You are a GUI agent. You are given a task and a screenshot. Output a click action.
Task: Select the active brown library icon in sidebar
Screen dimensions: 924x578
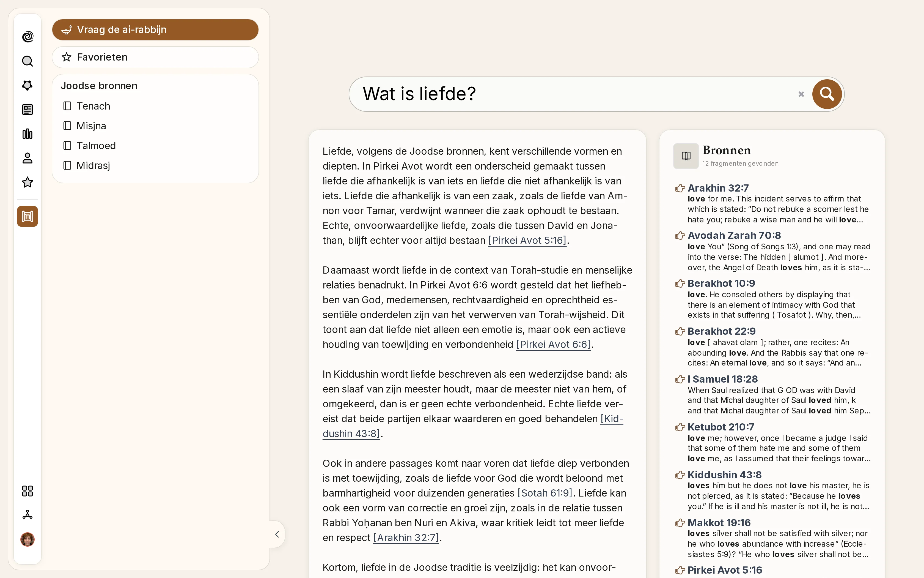click(28, 216)
